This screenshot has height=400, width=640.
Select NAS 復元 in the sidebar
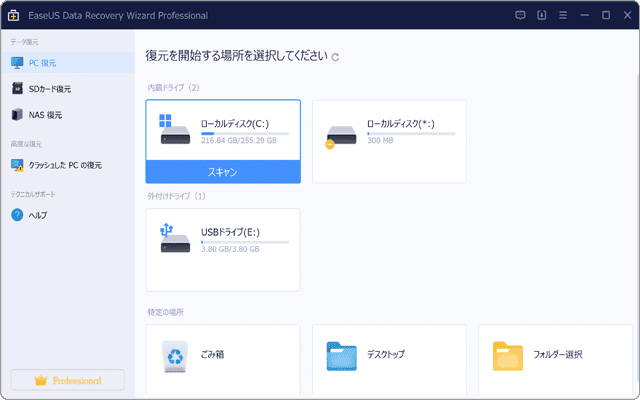pos(68,115)
